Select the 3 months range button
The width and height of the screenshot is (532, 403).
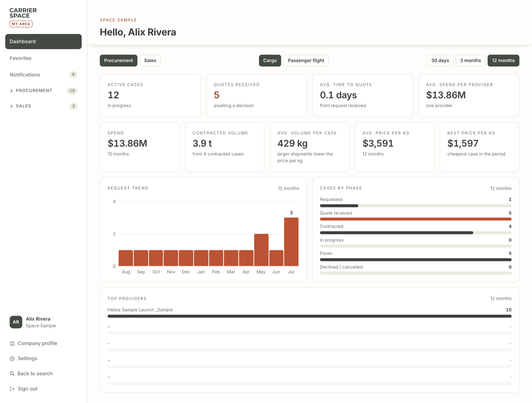click(x=470, y=61)
